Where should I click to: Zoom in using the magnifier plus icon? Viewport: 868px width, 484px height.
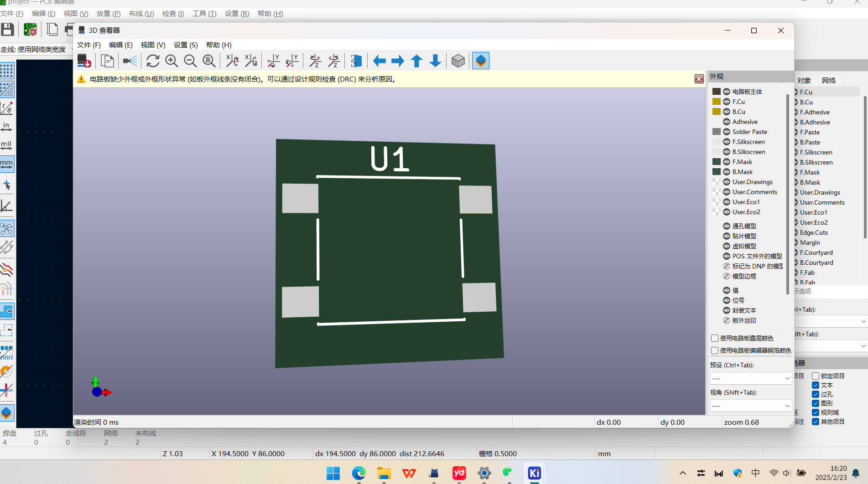tap(172, 61)
